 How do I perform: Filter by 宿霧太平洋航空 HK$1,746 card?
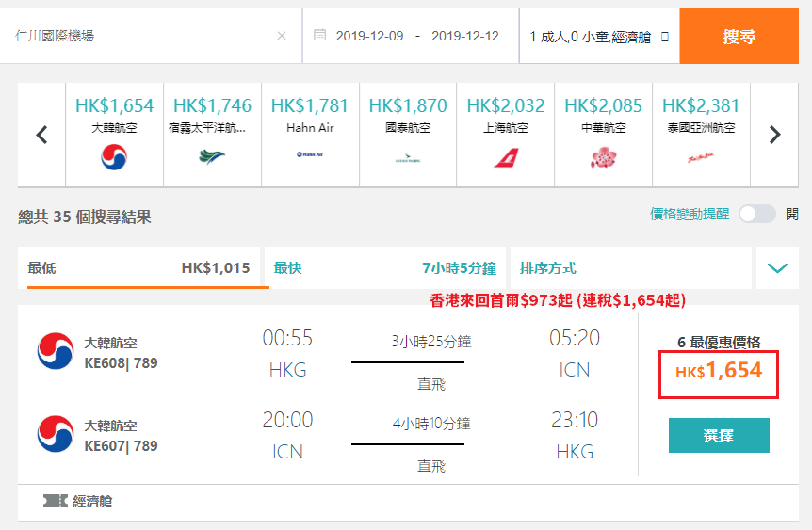tap(212, 135)
